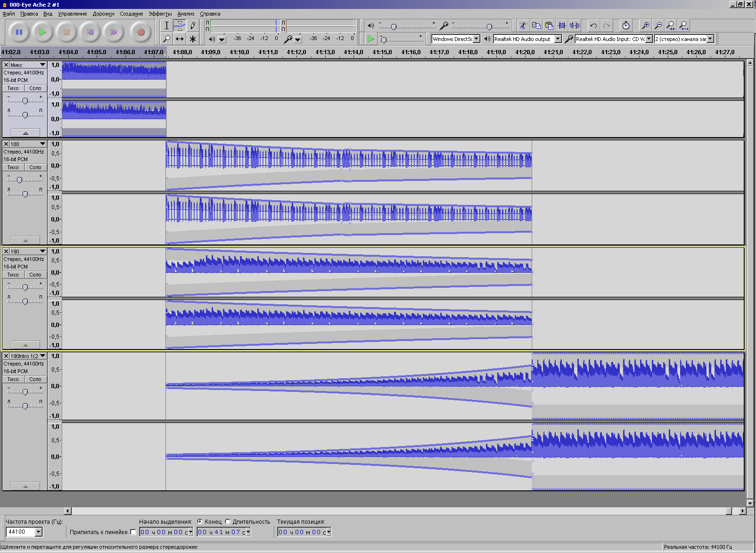Collapse the 190Intro track with arrow button

click(25, 487)
